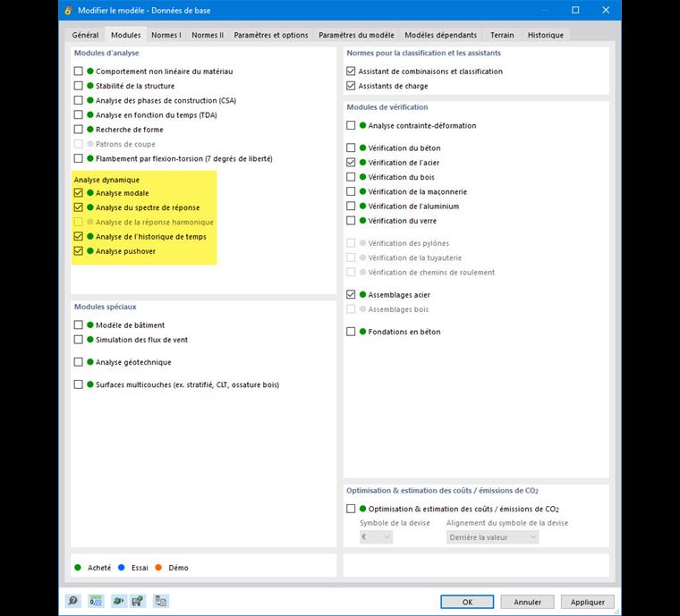Viewport: 680px width, 616px height.
Task: Maximize the Données de base dialog
Action: (575, 10)
